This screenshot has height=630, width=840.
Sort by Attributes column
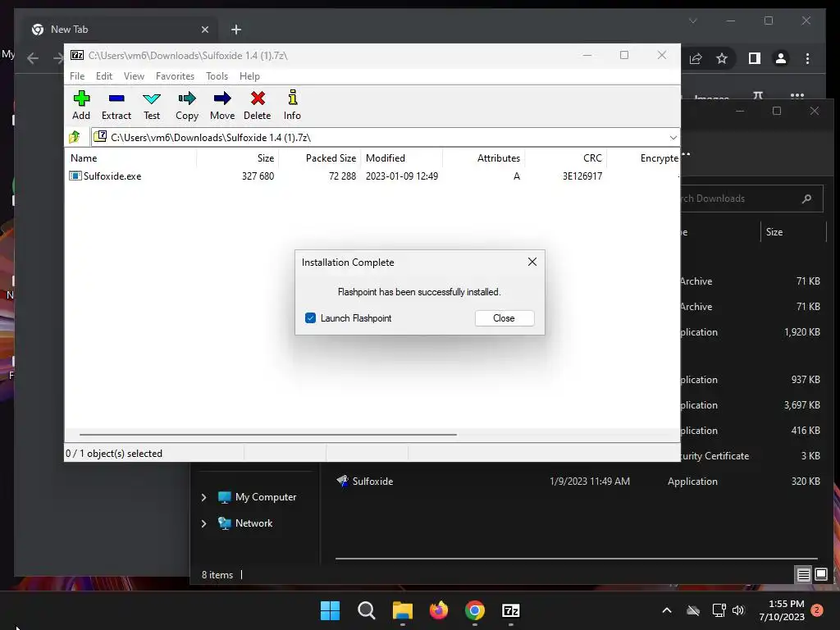pos(483,158)
